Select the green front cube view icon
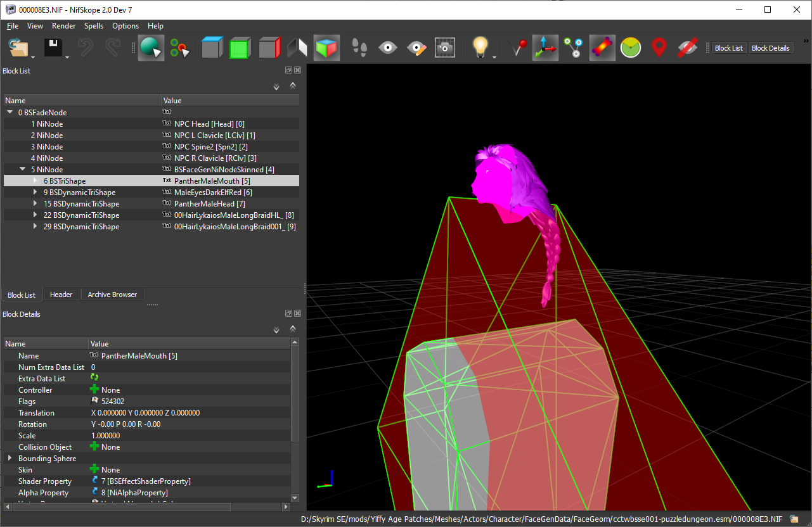 click(x=240, y=48)
